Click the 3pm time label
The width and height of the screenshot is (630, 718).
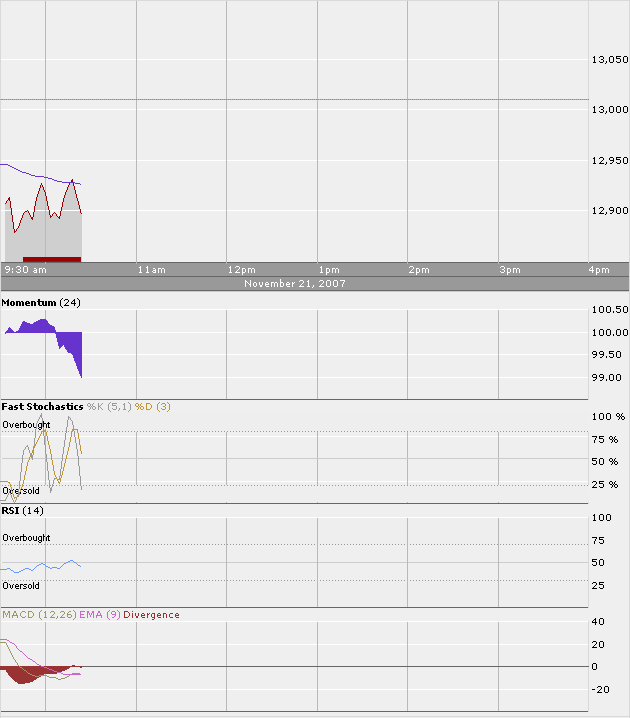coord(510,270)
